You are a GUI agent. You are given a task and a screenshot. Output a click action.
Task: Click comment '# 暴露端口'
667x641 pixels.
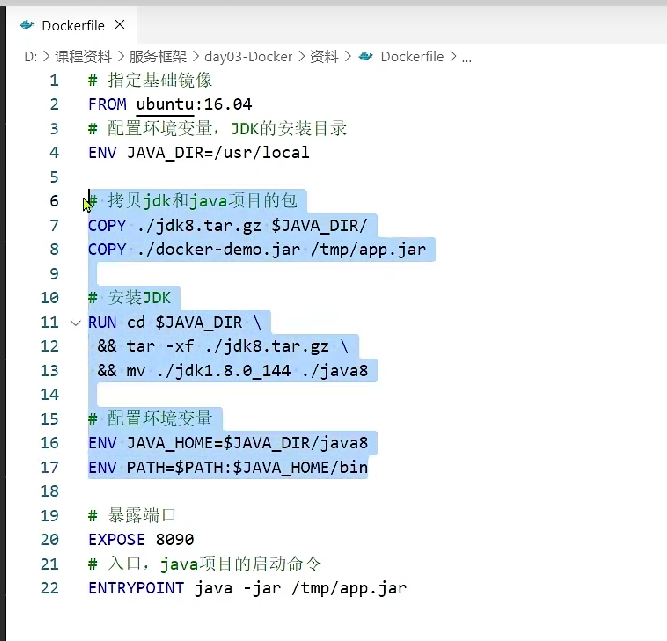[131, 515]
